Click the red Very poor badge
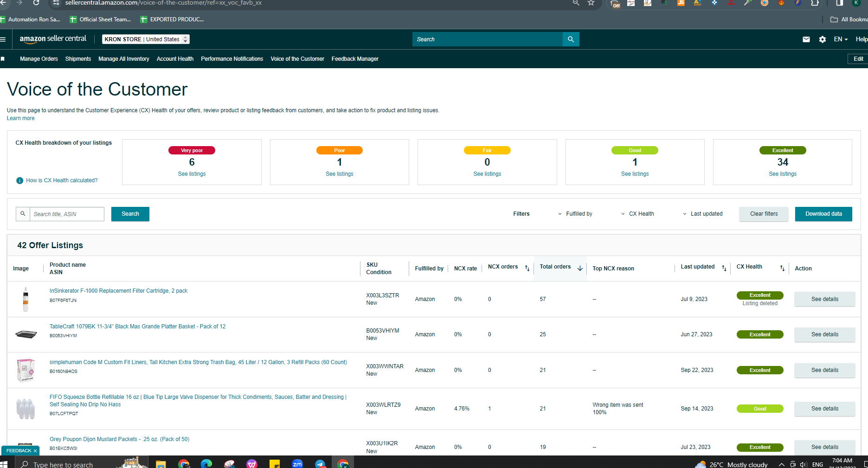The height and width of the screenshot is (468, 868). point(192,150)
